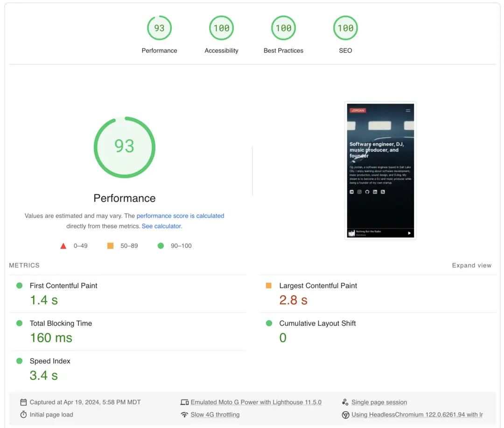The height and width of the screenshot is (428, 504).
Task: Select the First Contentful Paint label
Action: (63, 285)
